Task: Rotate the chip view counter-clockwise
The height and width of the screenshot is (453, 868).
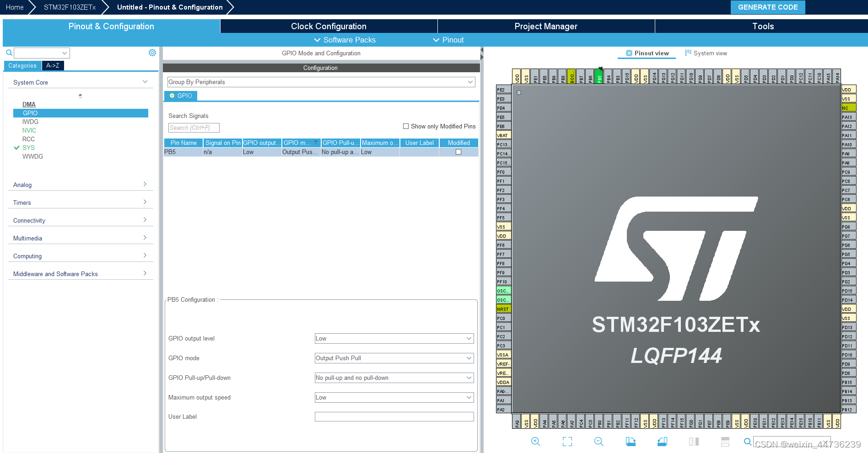Action: pyautogui.click(x=662, y=442)
